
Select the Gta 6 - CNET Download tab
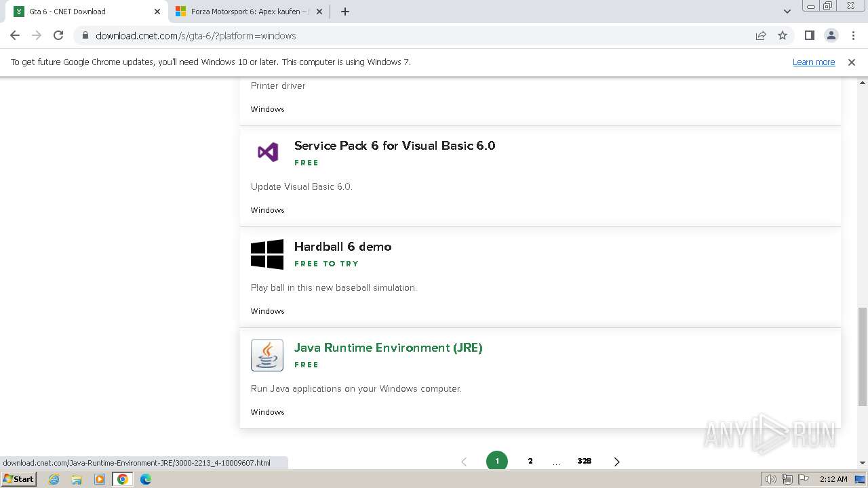click(87, 12)
